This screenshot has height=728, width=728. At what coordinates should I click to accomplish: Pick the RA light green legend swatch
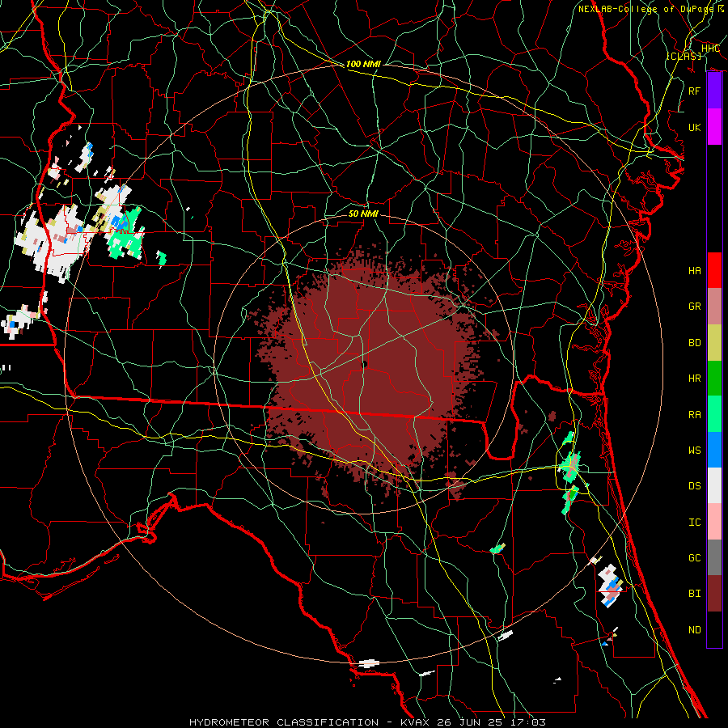(x=714, y=414)
